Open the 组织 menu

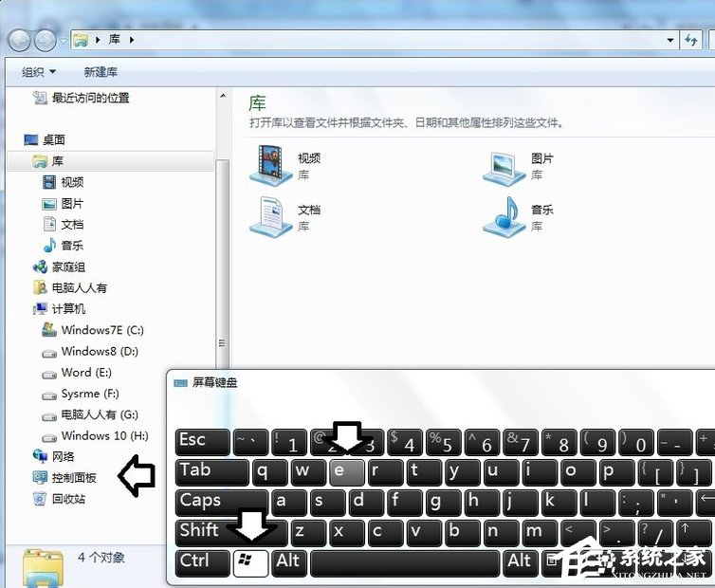pos(39,72)
